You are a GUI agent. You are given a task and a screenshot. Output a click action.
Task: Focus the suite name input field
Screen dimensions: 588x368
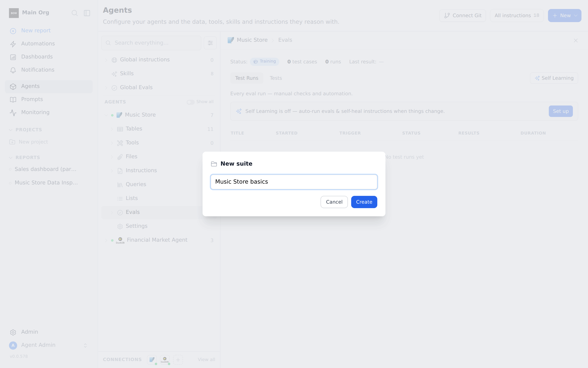[294, 182]
